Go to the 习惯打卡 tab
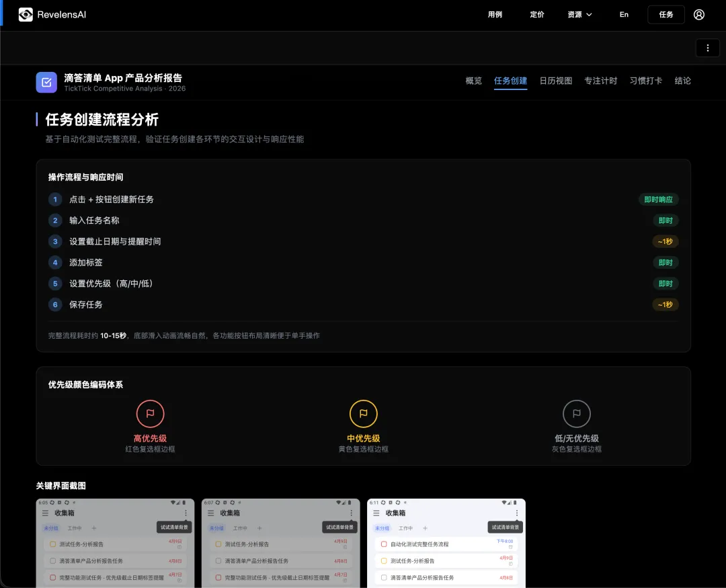This screenshot has width=726, height=588. 646,81
